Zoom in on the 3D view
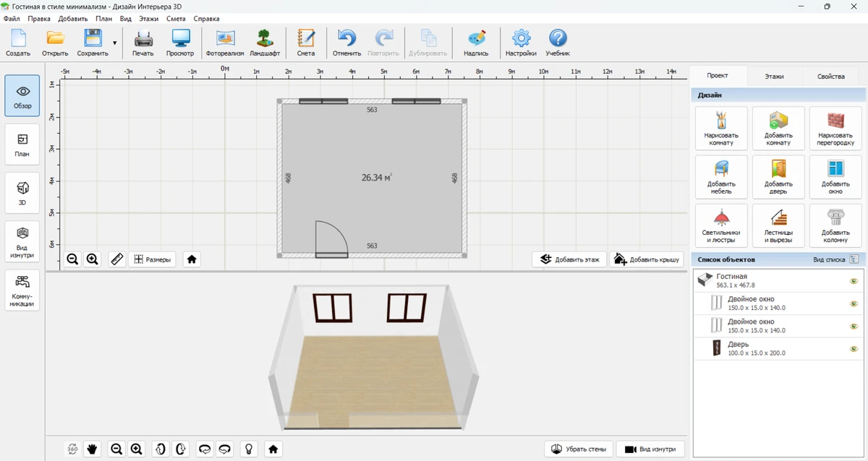The width and height of the screenshot is (868, 461). coord(136,449)
